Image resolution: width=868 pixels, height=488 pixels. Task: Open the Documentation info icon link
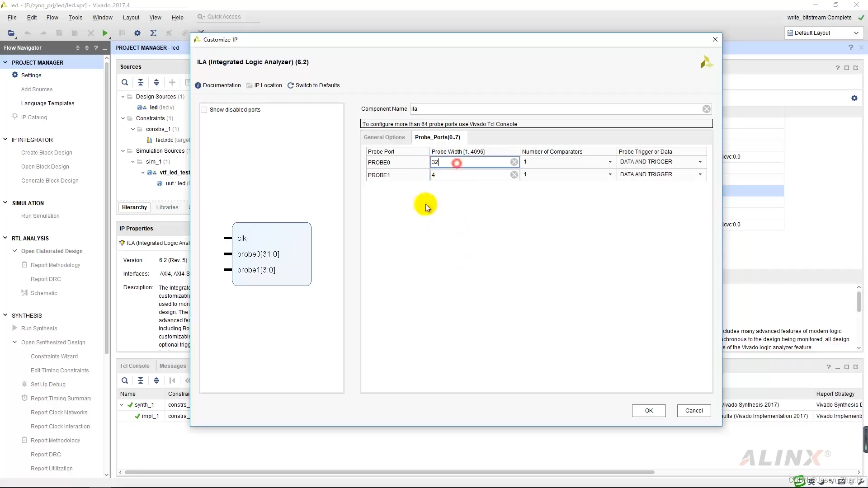tap(198, 85)
